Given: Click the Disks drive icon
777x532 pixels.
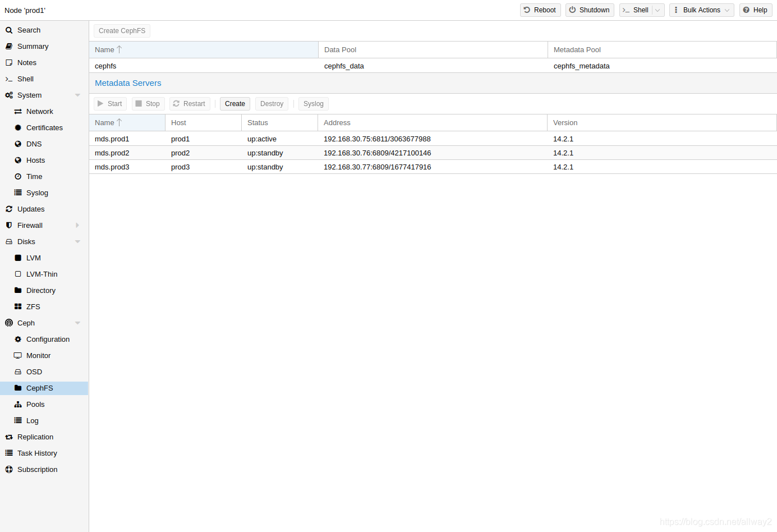Looking at the screenshot, I should coord(9,242).
